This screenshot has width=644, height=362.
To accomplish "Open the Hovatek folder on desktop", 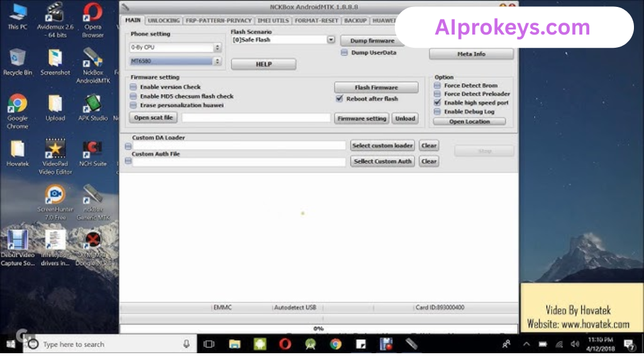I will (x=17, y=153).
